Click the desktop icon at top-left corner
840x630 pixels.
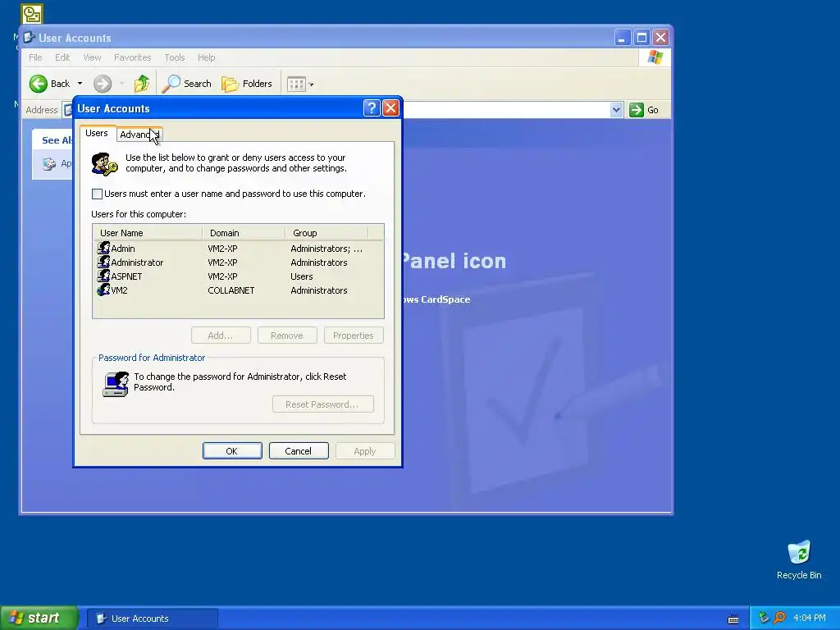(32, 14)
